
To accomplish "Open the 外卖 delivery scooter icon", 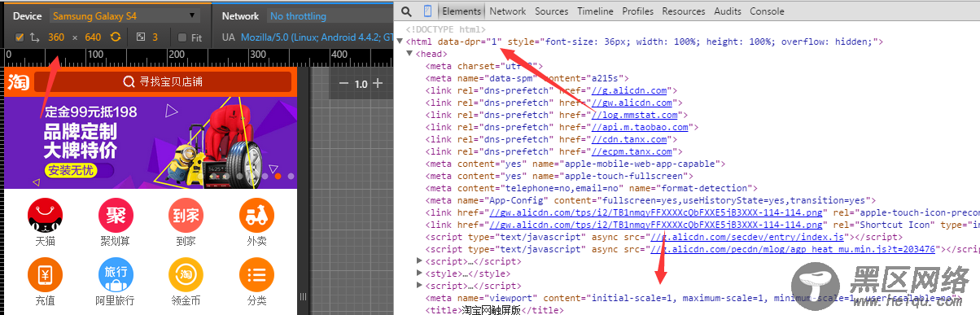I will (x=256, y=215).
